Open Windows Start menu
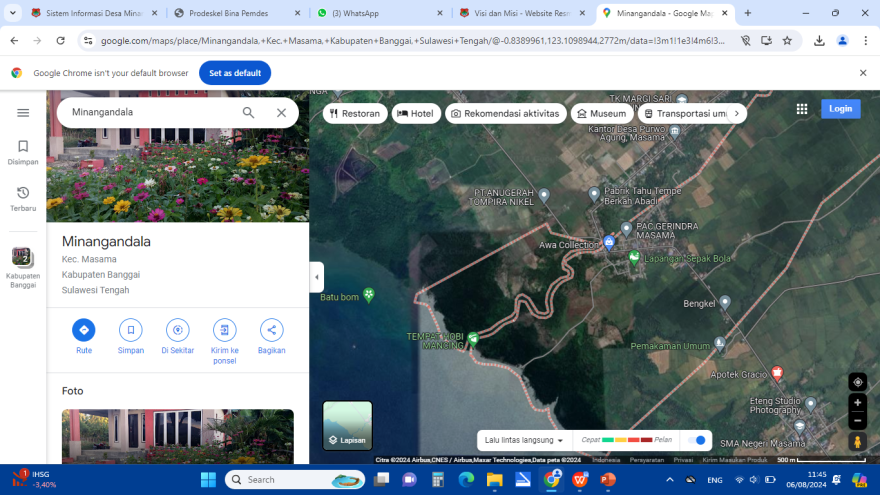The width and height of the screenshot is (880, 495). pos(208,480)
